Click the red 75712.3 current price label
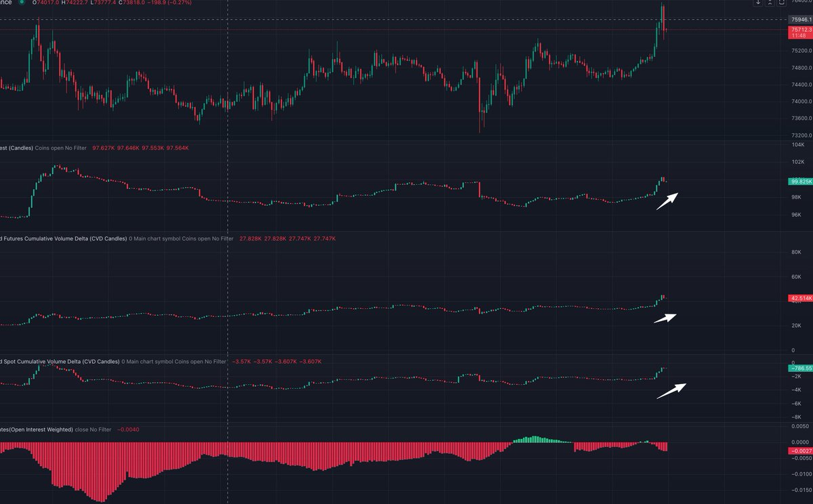 [x=800, y=30]
